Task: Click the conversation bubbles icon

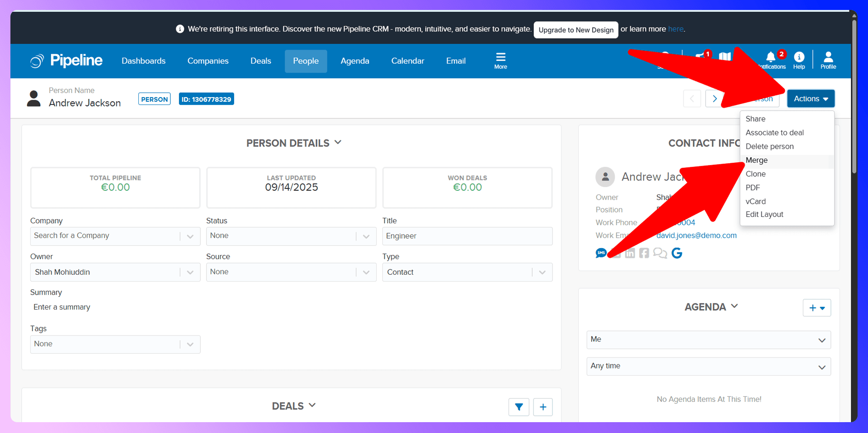Action: 660,253
